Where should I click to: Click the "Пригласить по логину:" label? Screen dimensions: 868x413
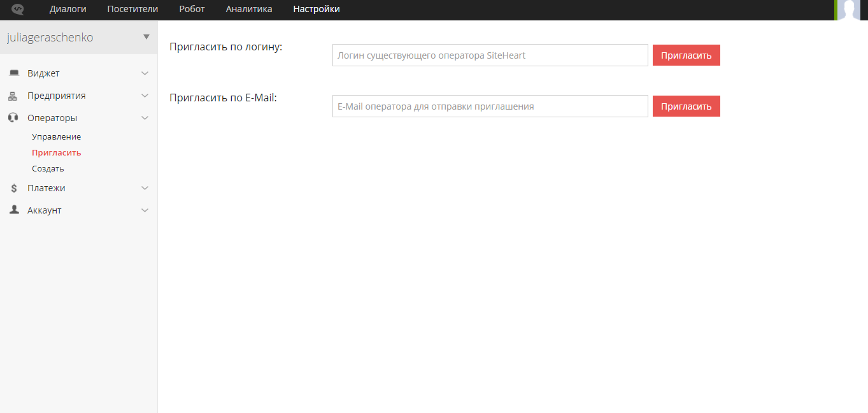(x=226, y=47)
